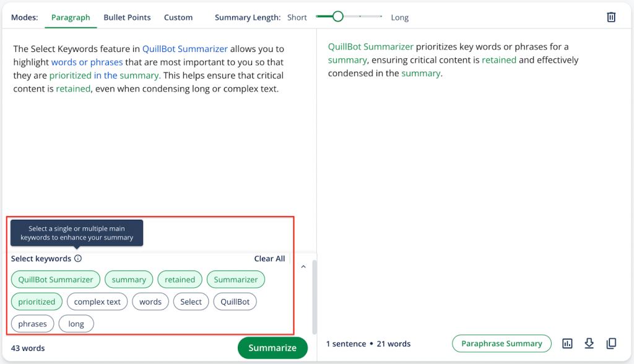Deselect the 'prioritized' keyword chip
634x364 pixels.
[x=37, y=302]
